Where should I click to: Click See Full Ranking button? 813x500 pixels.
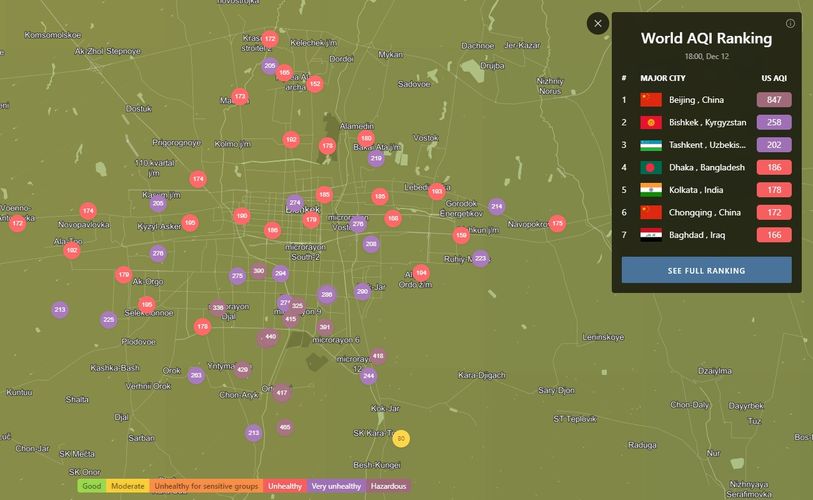[x=706, y=270]
